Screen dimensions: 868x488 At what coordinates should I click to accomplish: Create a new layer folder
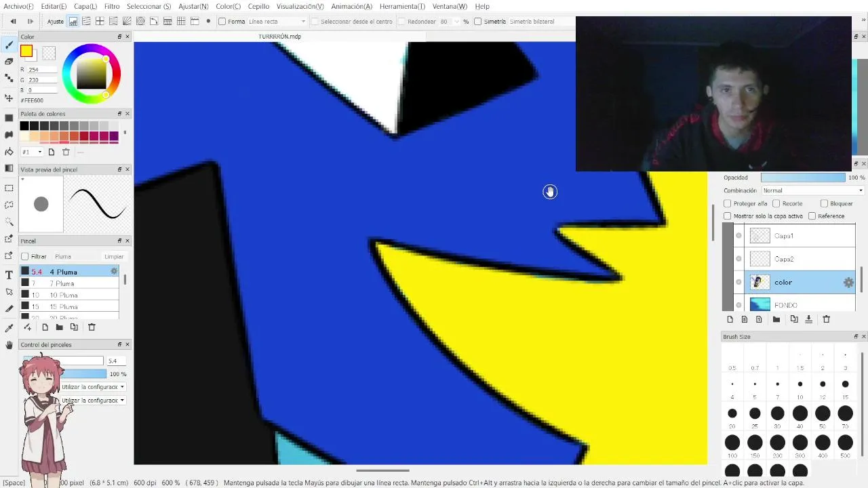pyautogui.click(x=776, y=319)
